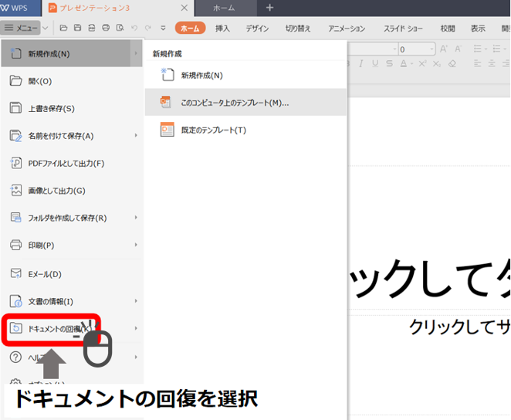Screen dimensions: 511x420
Task: Click the help question mark icon
Action: [15, 357]
